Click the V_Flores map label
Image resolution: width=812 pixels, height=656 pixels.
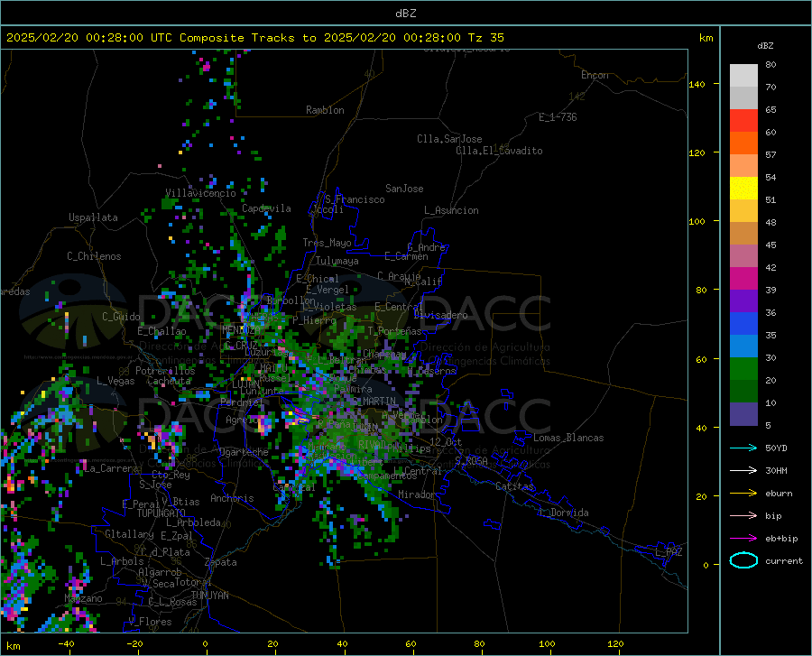click(x=150, y=622)
